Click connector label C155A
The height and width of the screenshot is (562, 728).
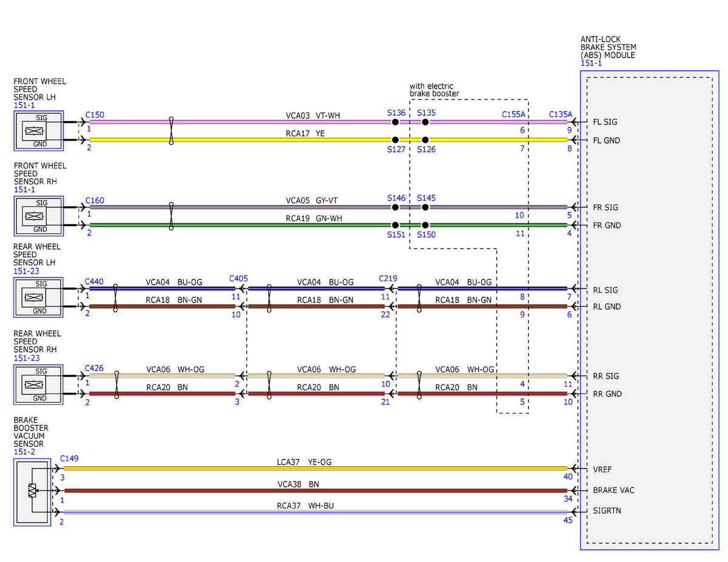[514, 114]
